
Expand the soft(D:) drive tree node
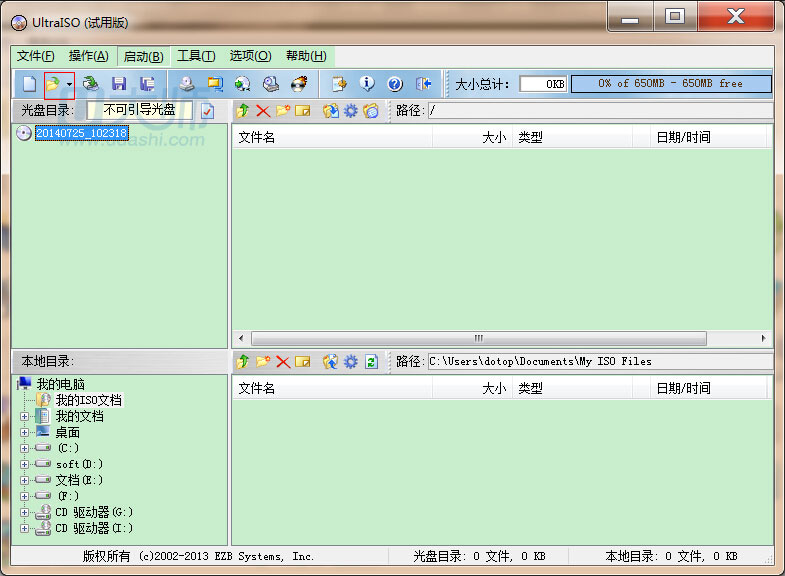pos(25,464)
